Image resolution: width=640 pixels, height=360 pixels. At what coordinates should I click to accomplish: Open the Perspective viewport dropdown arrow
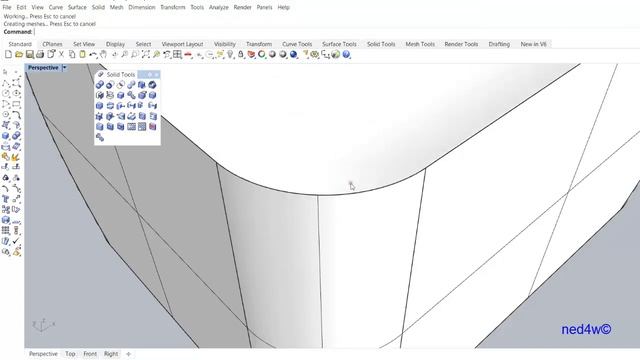click(x=64, y=68)
